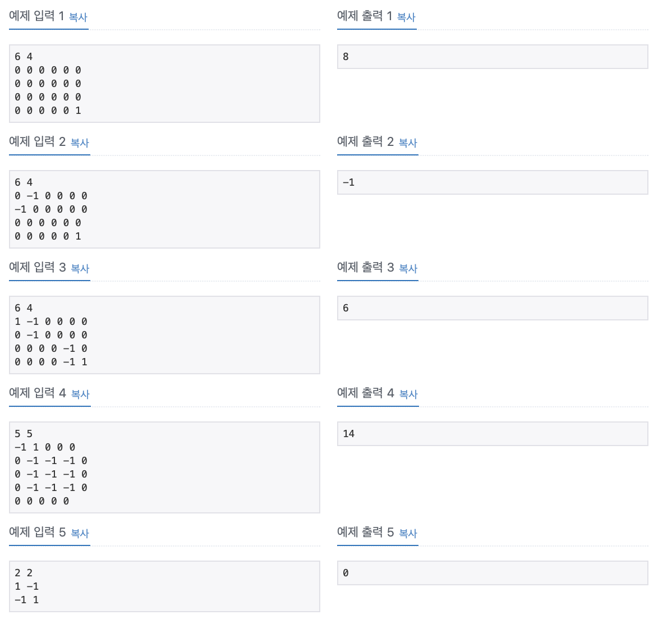672x624 pixels.
Task: Copy 예제 출력 3 sample output
Action: tap(408, 269)
